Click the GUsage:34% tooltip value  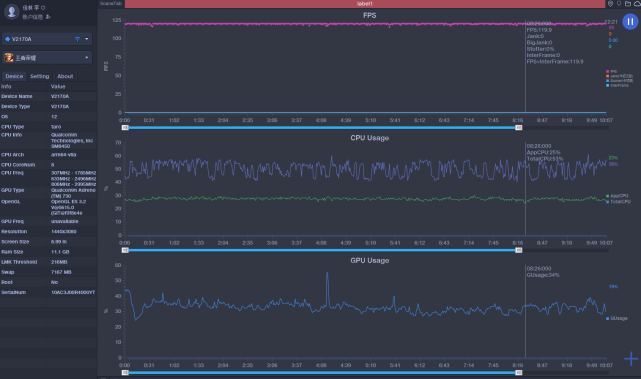click(543, 275)
